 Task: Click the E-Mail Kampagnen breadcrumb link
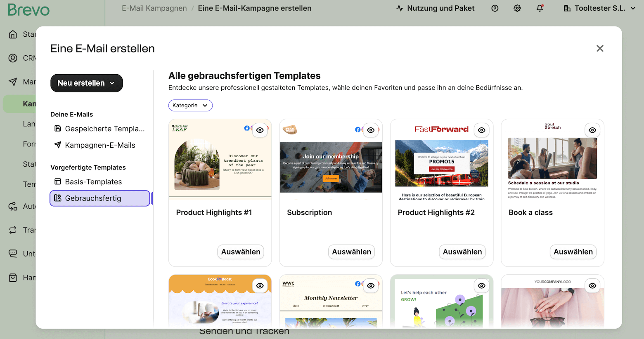coord(154,8)
